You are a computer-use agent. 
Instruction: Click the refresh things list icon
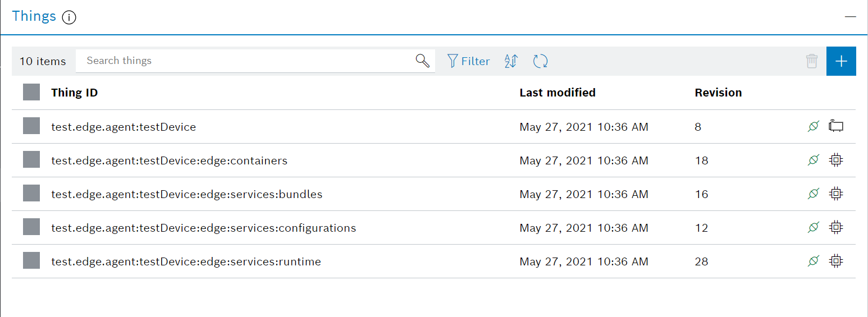coord(540,61)
